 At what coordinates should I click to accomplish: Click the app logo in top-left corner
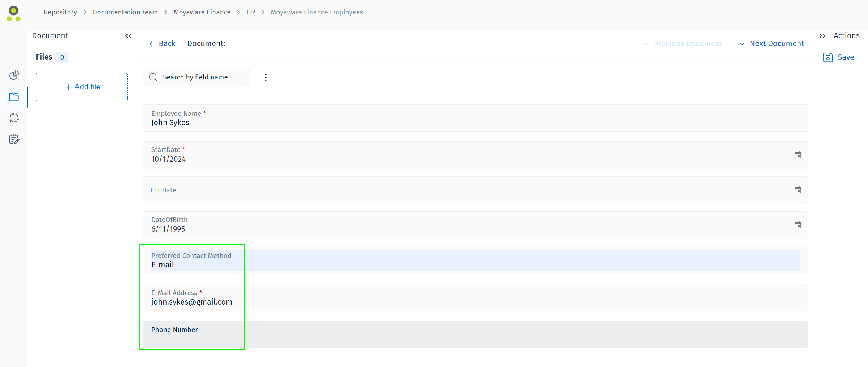click(14, 13)
